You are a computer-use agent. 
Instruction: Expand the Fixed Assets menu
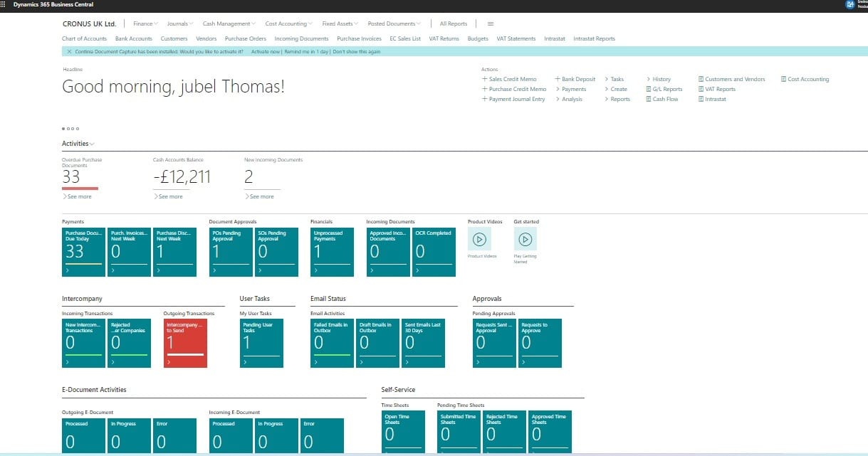340,23
